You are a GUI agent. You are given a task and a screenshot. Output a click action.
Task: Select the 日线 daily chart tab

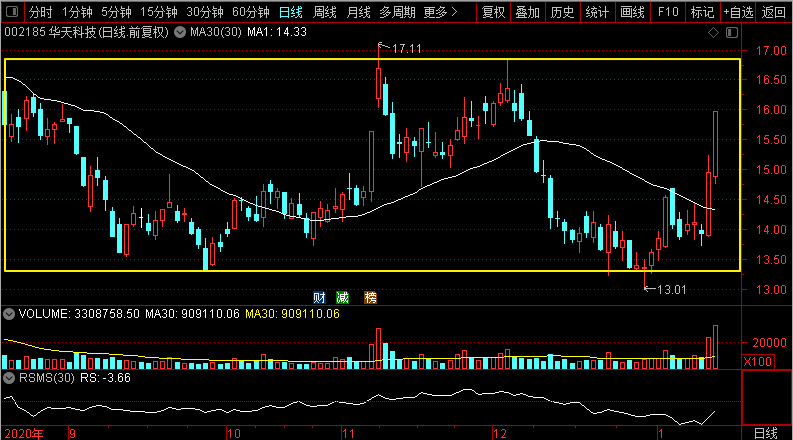click(x=291, y=12)
